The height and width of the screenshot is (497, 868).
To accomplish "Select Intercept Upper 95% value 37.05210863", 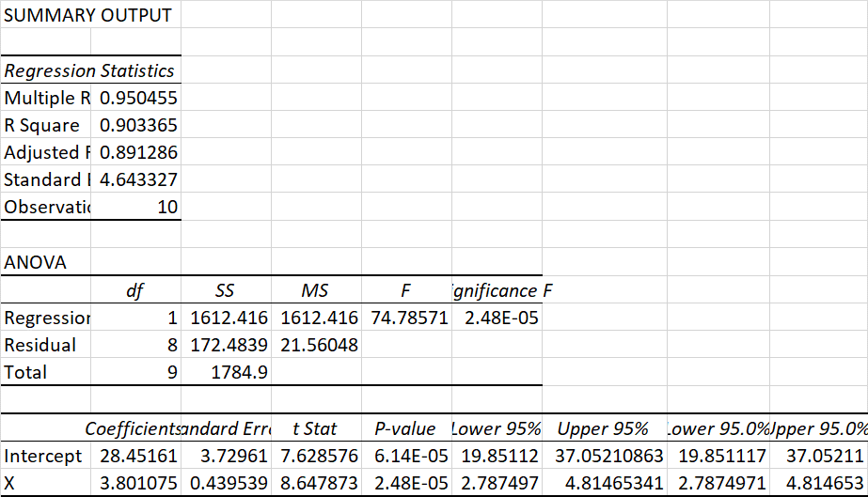I will [x=609, y=456].
